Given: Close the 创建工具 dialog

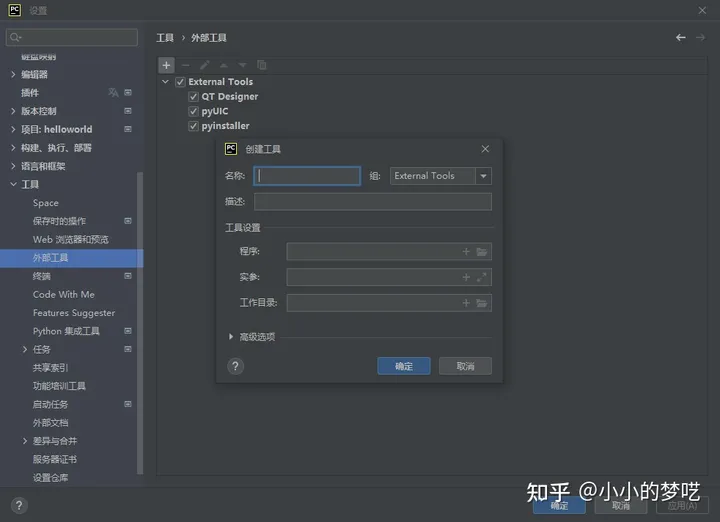Looking at the screenshot, I should [485, 149].
